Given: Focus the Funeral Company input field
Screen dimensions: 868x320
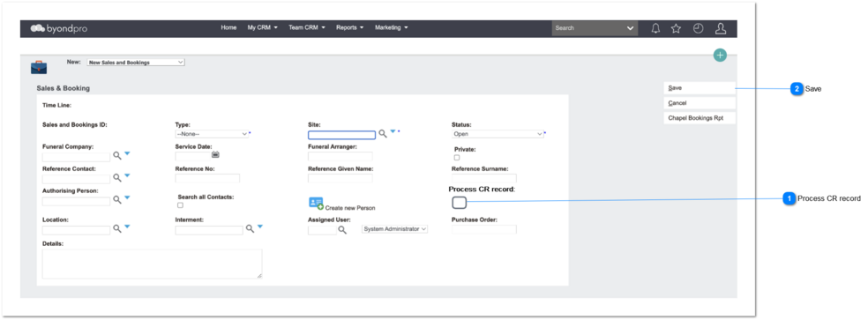Looking at the screenshot, I should click(76, 157).
